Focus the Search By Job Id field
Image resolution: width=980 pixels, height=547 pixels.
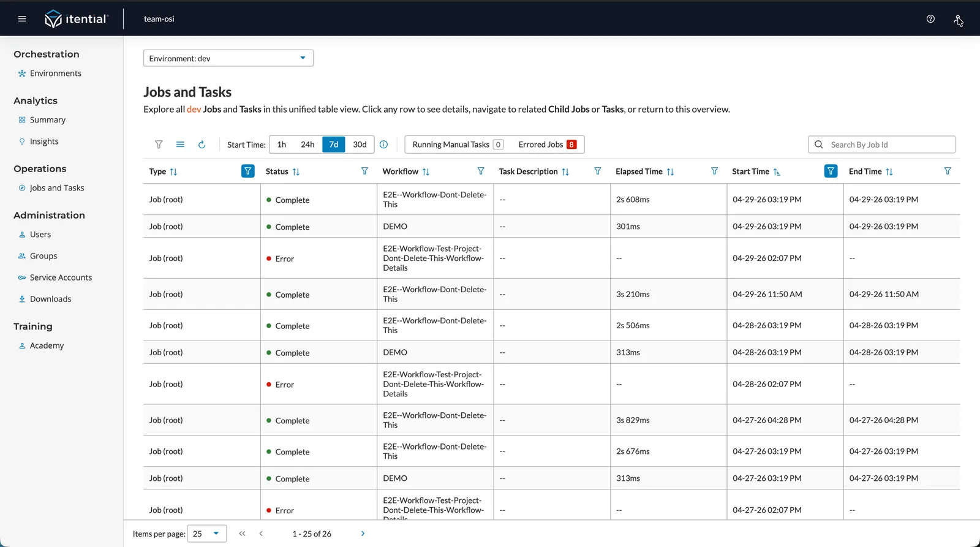pyautogui.click(x=882, y=145)
